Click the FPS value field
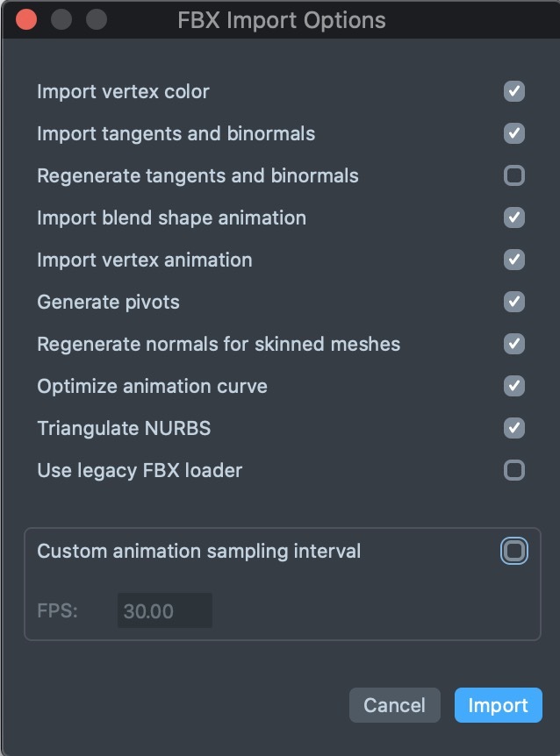The height and width of the screenshot is (756, 560). click(x=165, y=611)
